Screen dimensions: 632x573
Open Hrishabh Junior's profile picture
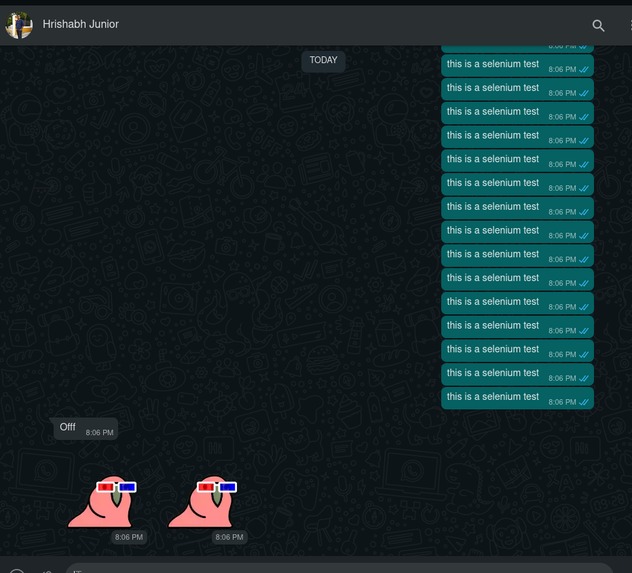click(x=19, y=25)
